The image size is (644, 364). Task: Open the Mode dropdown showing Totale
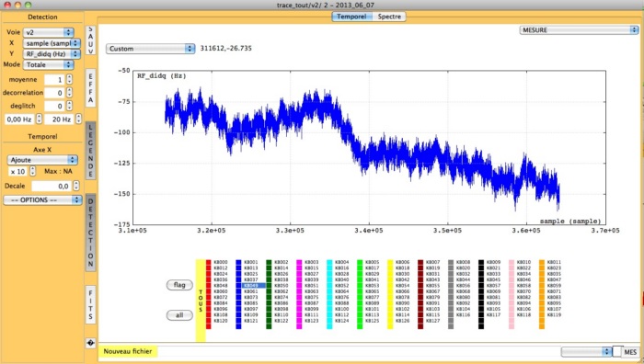pyautogui.click(x=49, y=64)
